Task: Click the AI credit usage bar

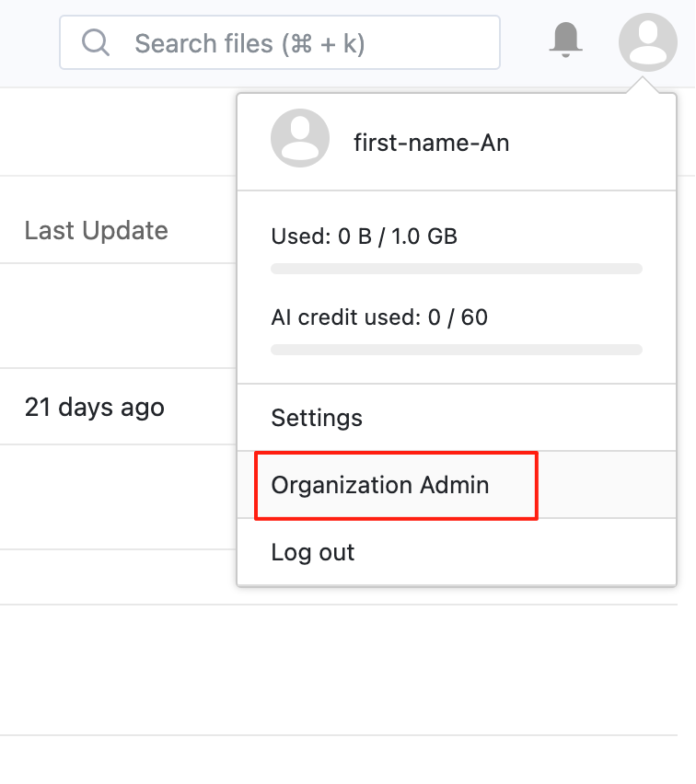Action: click(x=457, y=350)
